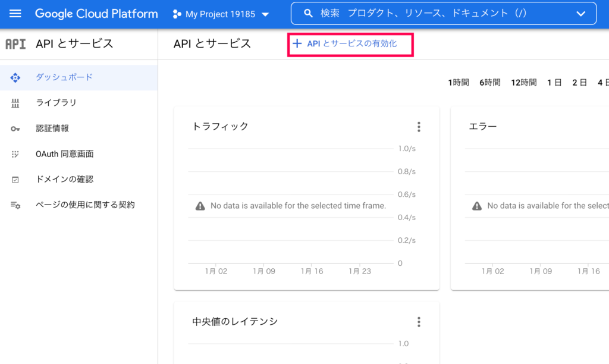Click the ライブラリ library icon

click(15, 103)
